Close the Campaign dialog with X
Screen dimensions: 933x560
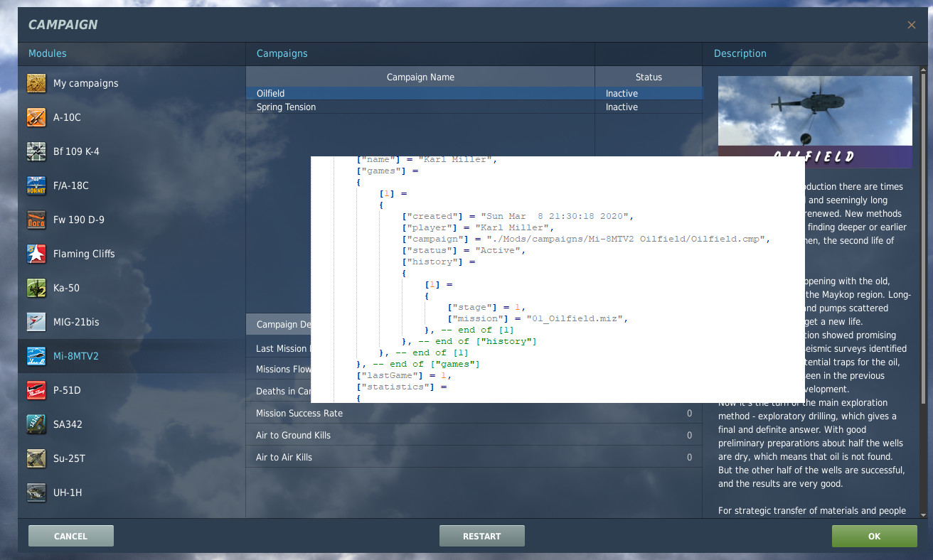pos(912,25)
